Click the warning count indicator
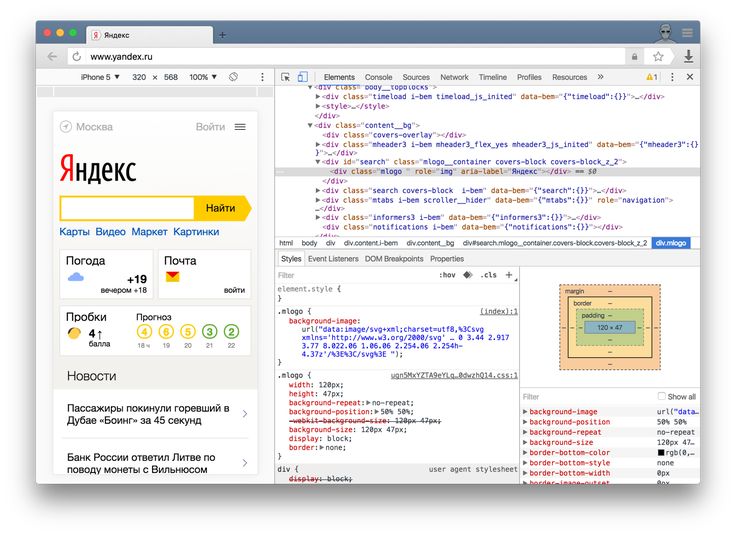 tap(652, 77)
